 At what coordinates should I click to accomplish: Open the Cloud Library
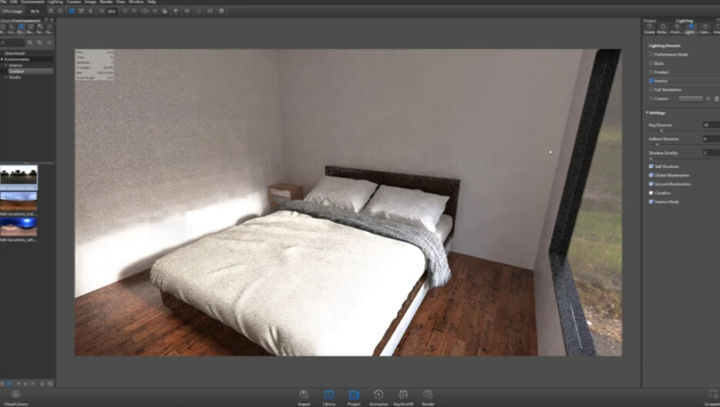[x=16, y=398]
